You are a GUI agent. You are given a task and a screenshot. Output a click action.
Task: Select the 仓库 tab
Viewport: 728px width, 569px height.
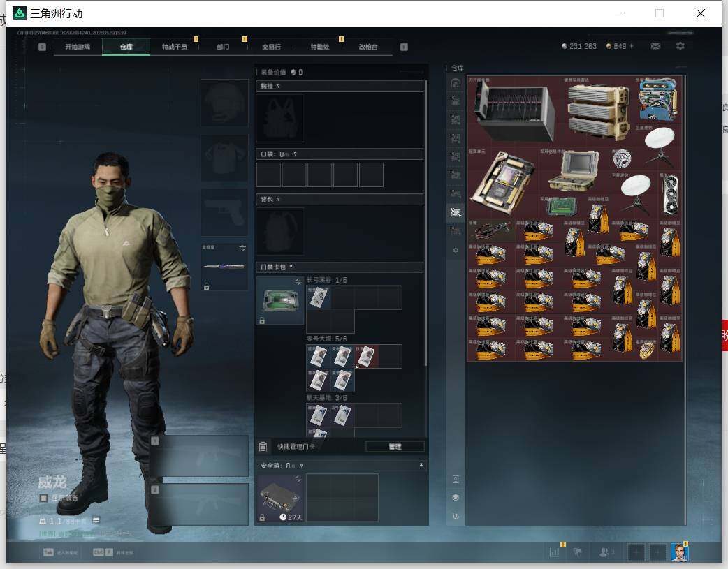(x=126, y=47)
